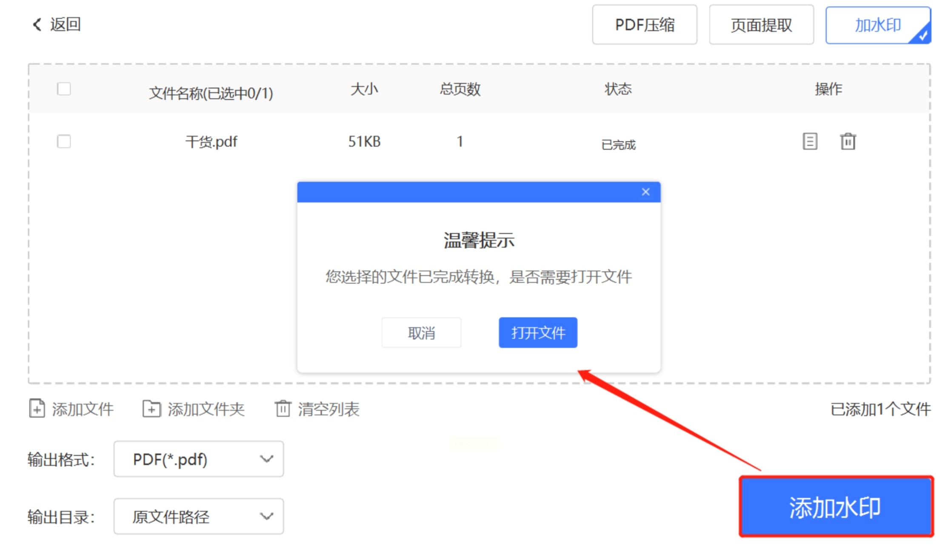Click the 清空列表 trash icon
Viewport: 951px width, 560px height.
[x=283, y=409]
